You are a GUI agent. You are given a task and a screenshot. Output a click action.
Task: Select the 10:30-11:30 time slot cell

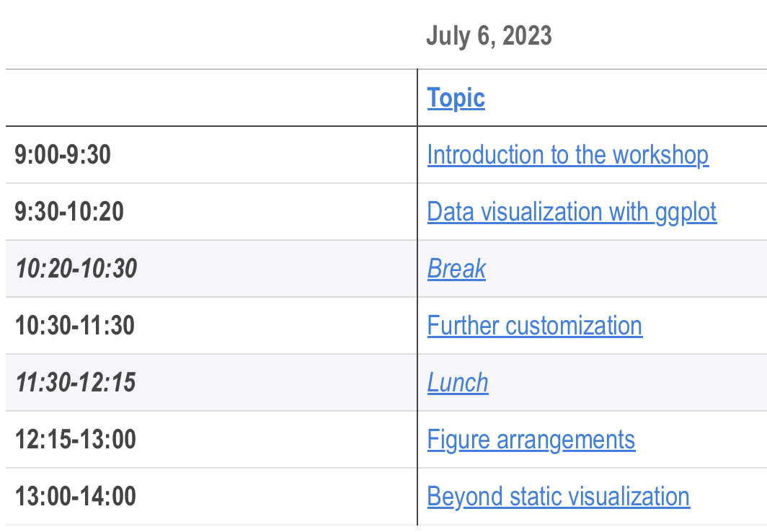(x=75, y=326)
